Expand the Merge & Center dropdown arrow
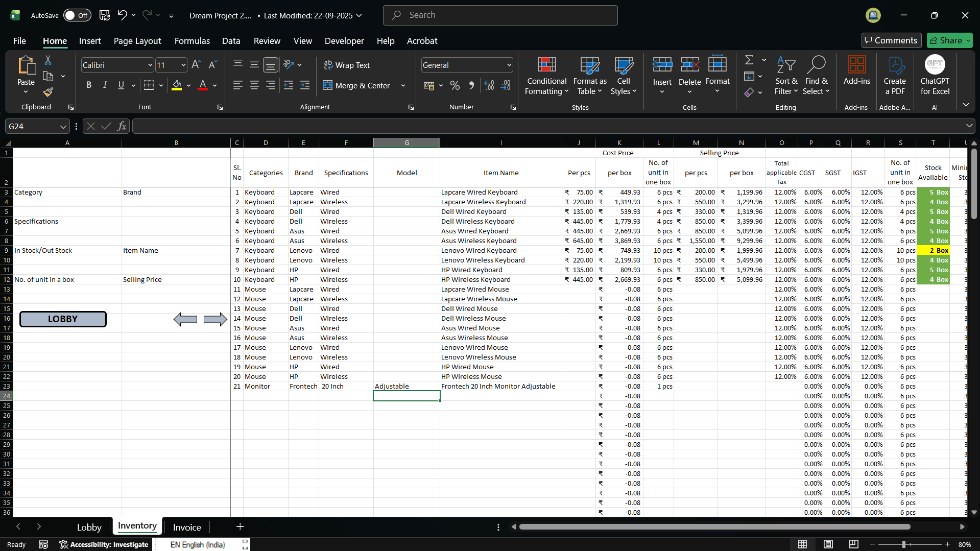The width and height of the screenshot is (980, 551). coord(403,85)
